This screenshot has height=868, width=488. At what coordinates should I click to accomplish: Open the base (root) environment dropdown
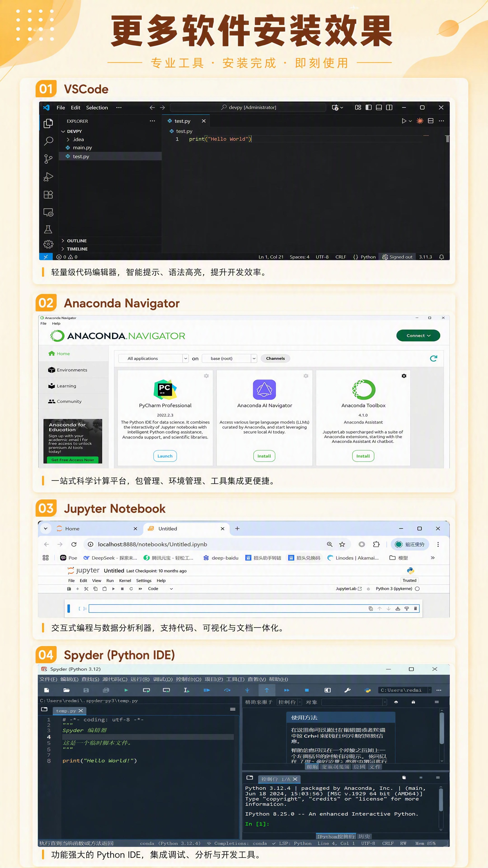[229, 358]
